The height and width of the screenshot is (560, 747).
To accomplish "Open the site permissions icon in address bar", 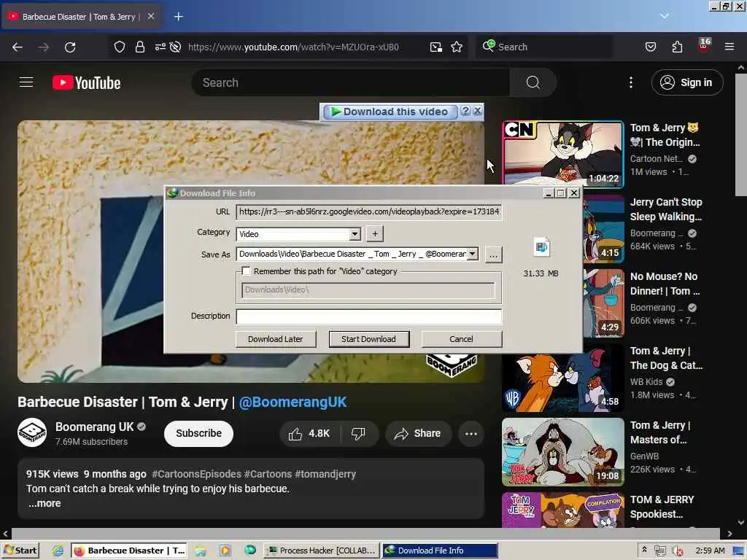I will 160,47.
